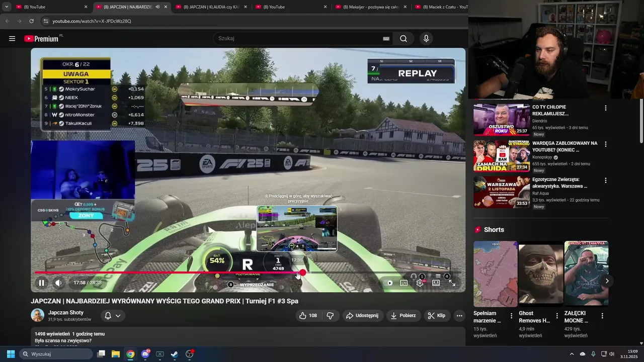This screenshot has height=362, width=644.
Task: Open options for 'CO TY CHŁOPIE REKLAMUJESZ' video
Action: pos(606,108)
